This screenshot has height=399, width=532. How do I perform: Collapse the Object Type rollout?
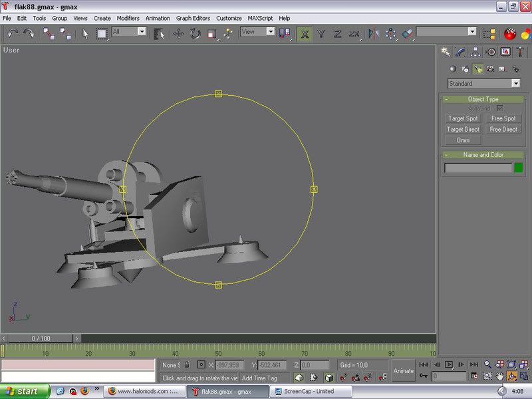coord(483,99)
